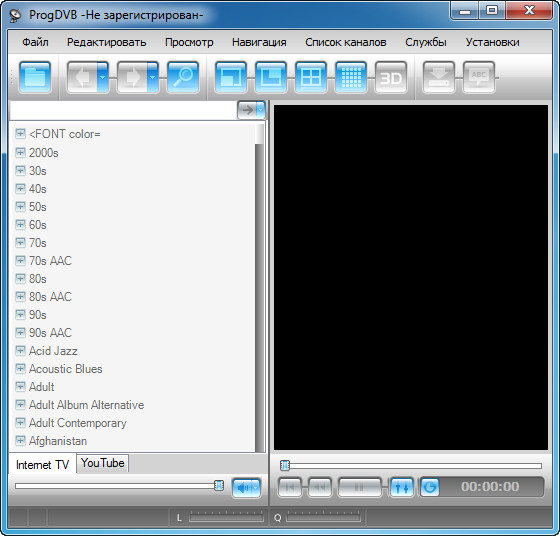
Task: Open the Установки menu
Action: click(x=492, y=42)
